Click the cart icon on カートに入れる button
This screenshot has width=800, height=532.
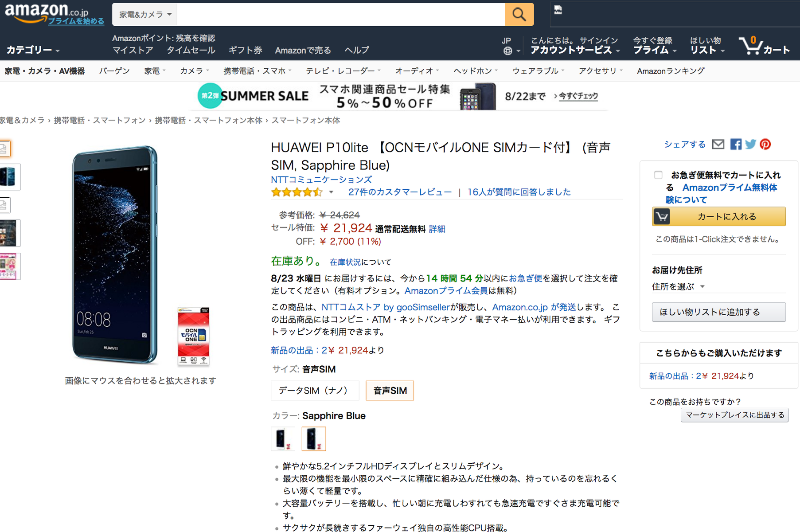pyautogui.click(x=662, y=216)
